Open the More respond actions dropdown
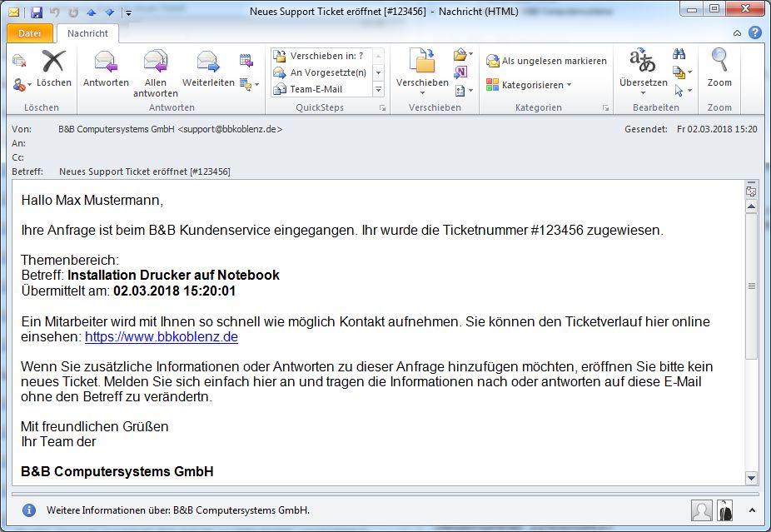 coord(249,84)
